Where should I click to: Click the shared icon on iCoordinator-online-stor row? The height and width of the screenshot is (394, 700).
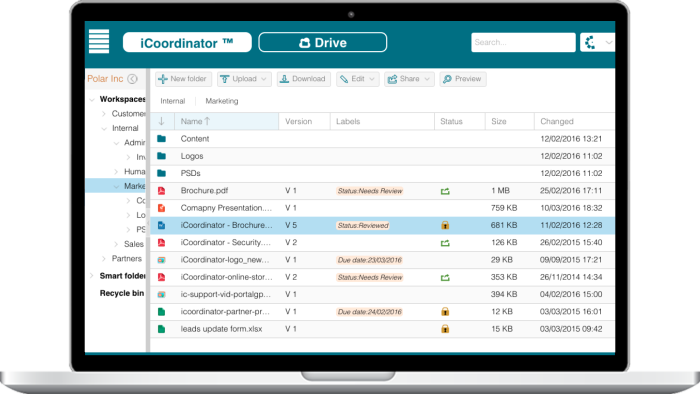click(445, 278)
